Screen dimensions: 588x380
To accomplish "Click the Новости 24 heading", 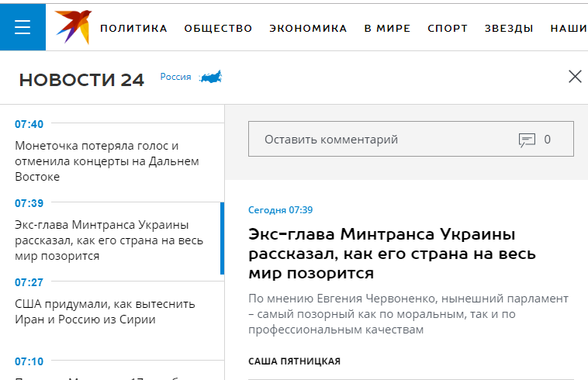I will [81, 80].
